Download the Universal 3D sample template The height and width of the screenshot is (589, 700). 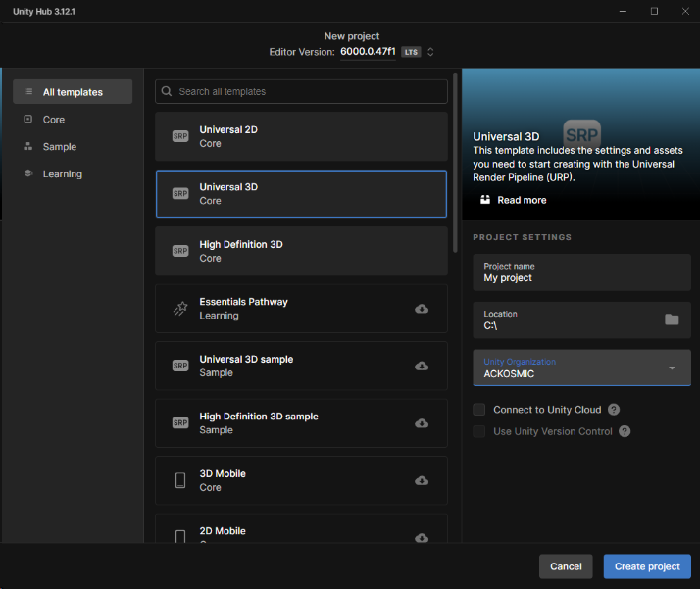422,366
